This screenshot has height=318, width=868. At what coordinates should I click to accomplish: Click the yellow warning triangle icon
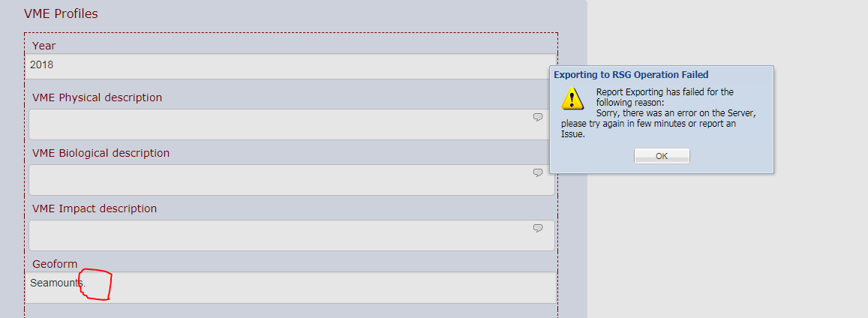[x=572, y=98]
